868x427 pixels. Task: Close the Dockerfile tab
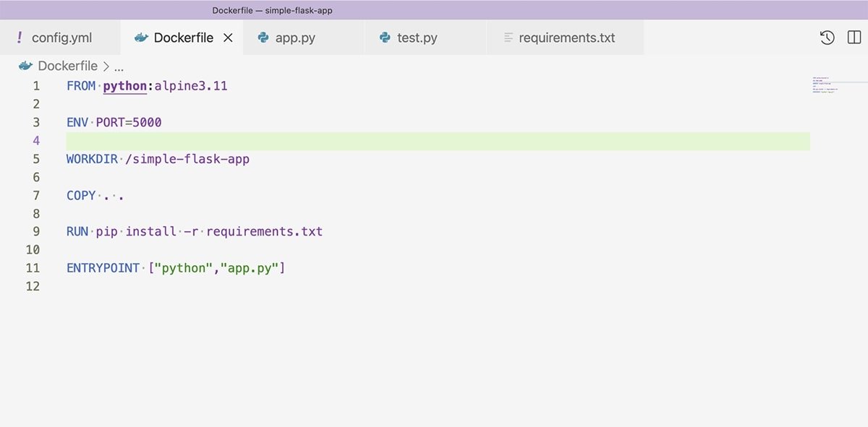click(228, 38)
